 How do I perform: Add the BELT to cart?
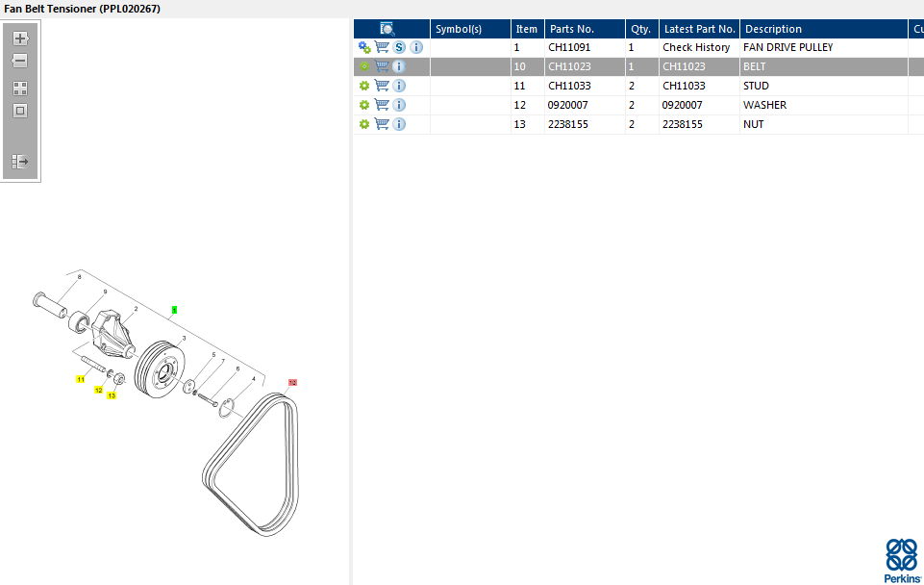pos(382,66)
